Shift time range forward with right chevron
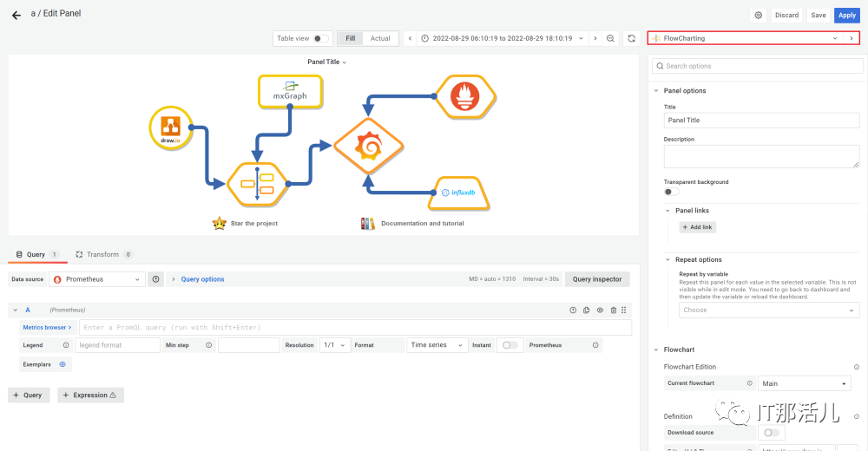 [x=595, y=38]
